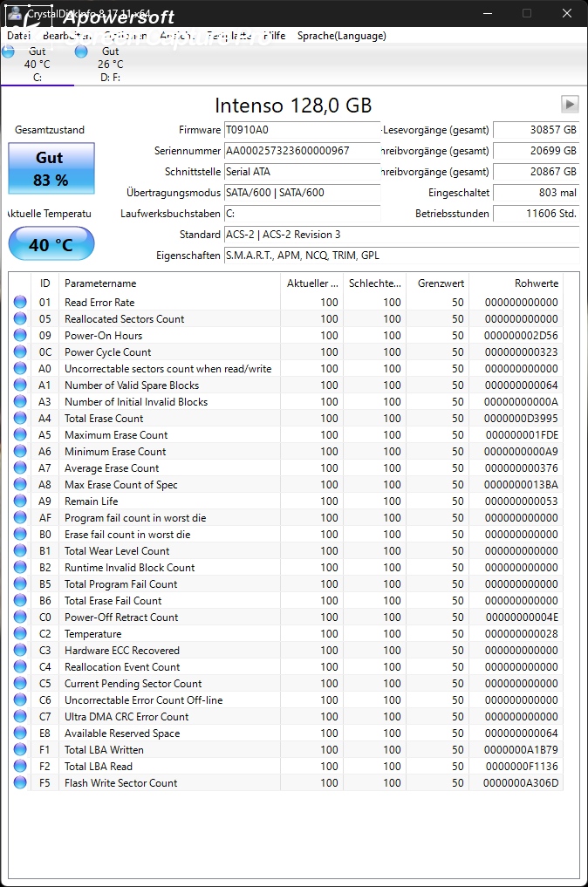Screen dimensions: 588x887
Task: Select the Number of Initial Invalid Blocks row
Action: tap(286, 402)
